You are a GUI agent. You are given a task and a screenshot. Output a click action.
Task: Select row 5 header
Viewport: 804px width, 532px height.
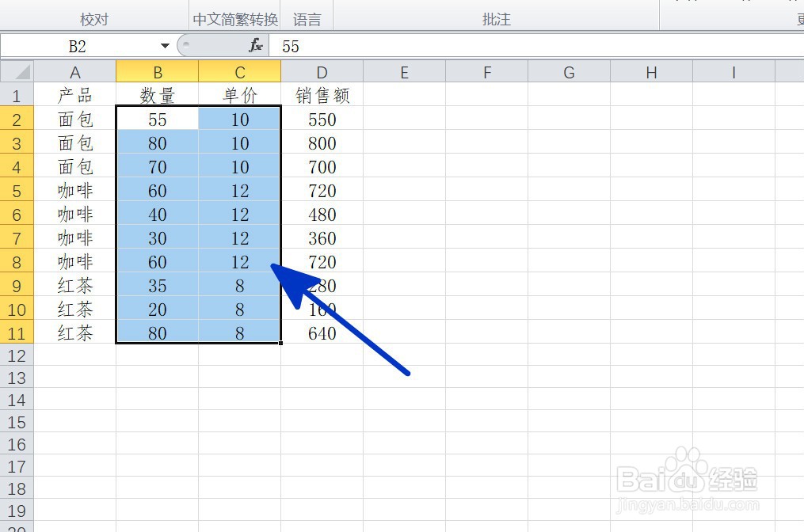pyautogui.click(x=17, y=190)
